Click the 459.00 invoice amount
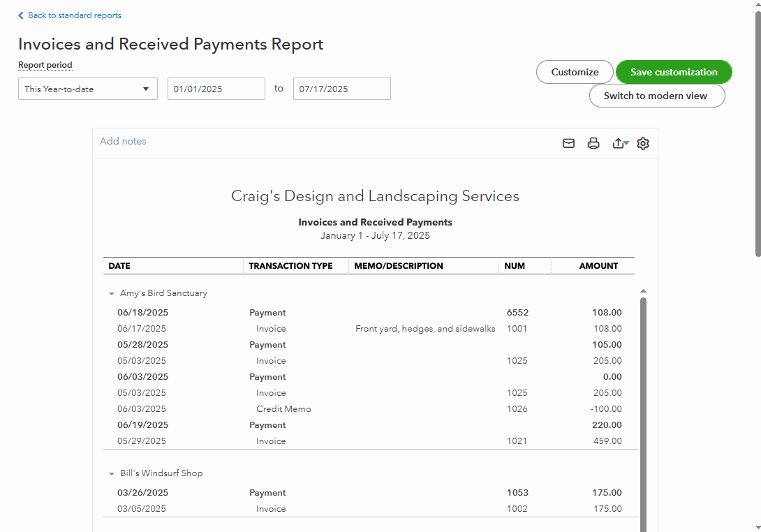Image resolution: width=761 pixels, height=532 pixels. tap(607, 441)
